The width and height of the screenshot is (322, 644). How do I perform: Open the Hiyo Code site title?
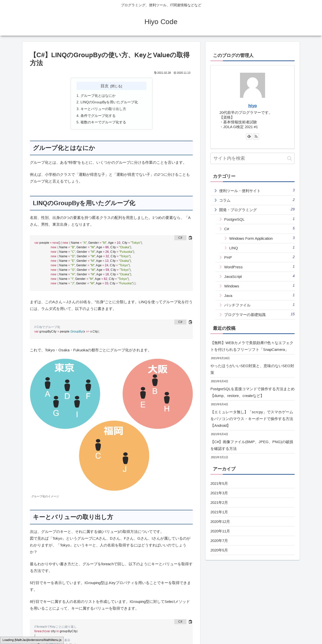(x=161, y=22)
